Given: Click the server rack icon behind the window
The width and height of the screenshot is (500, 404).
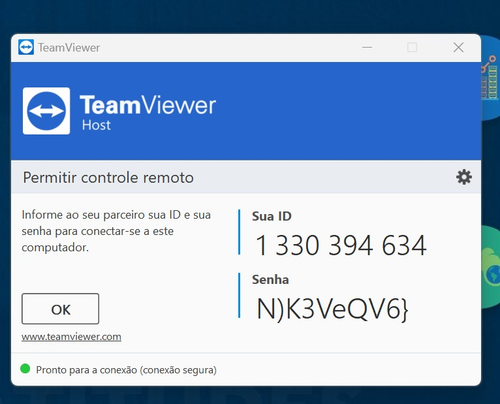Looking at the screenshot, I should click(x=490, y=78).
